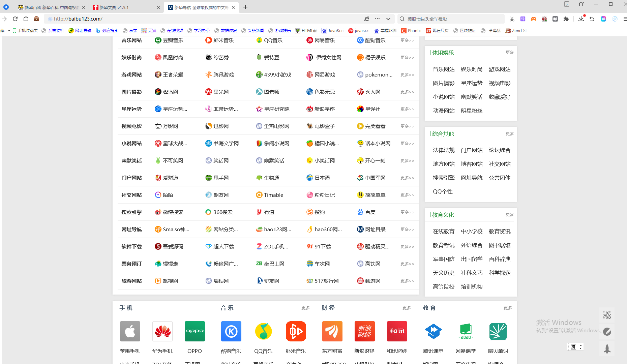Image resolution: width=627 pixels, height=364 pixels.
Task: Expand the address bar dropdown chevron
Action: tap(388, 19)
